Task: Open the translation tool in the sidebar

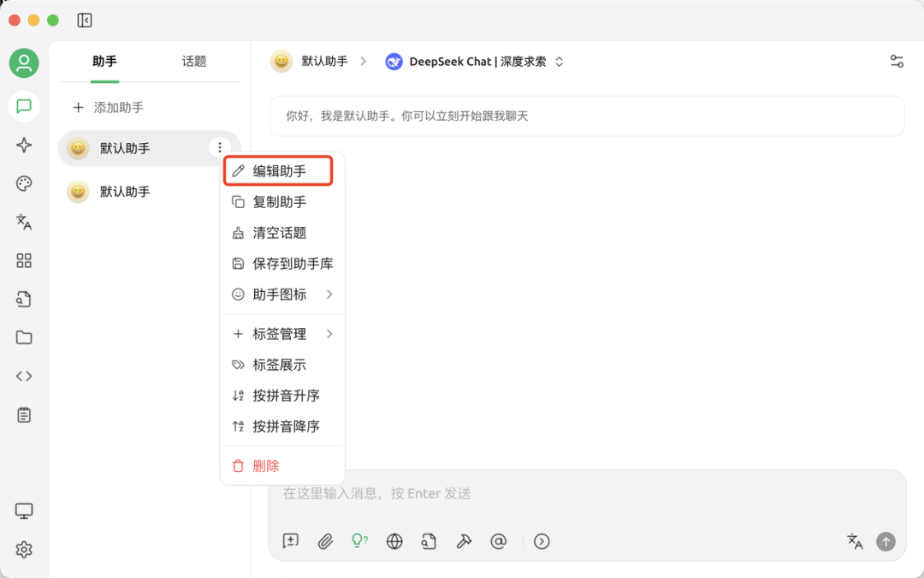Action: tap(24, 222)
